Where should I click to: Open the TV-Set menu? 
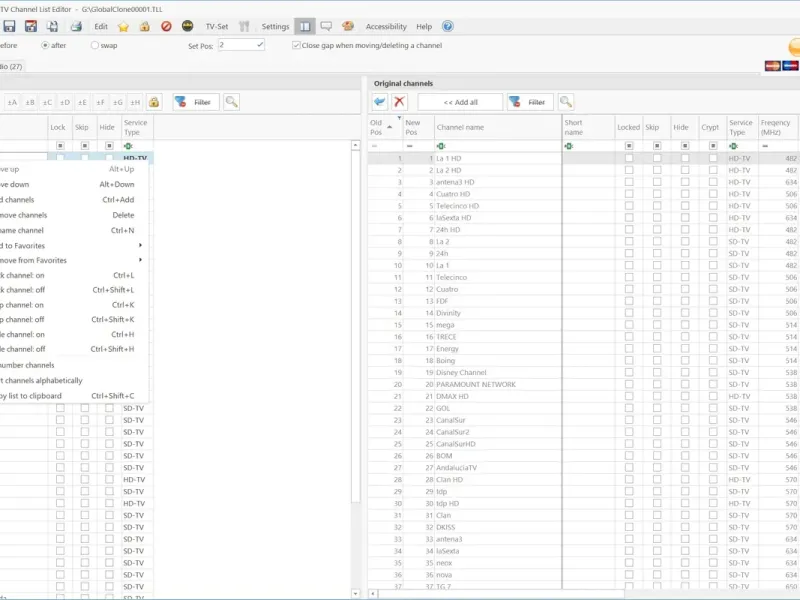point(217,27)
